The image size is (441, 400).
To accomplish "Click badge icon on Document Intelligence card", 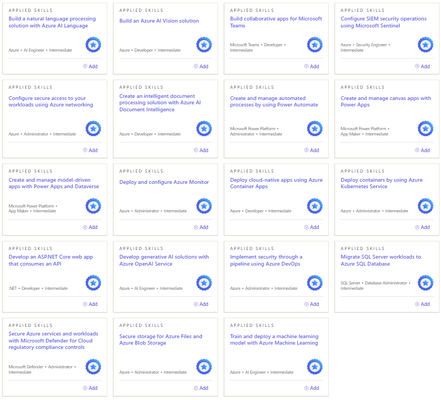I will tap(204, 128).
